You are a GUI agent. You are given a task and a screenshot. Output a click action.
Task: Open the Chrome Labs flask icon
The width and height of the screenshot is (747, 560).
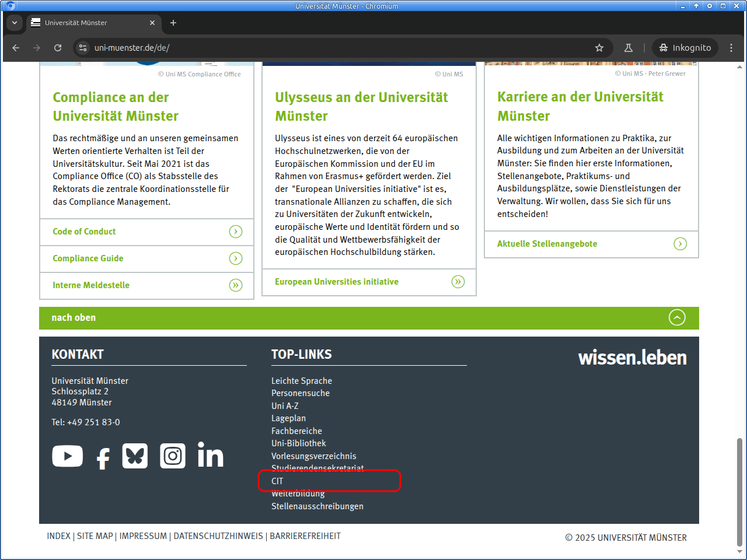tap(629, 48)
